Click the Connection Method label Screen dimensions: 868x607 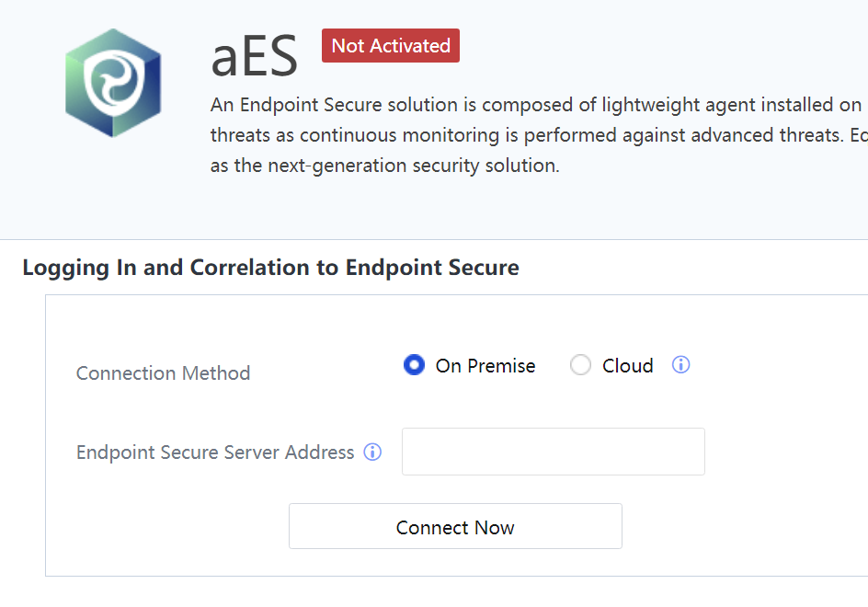click(x=163, y=373)
